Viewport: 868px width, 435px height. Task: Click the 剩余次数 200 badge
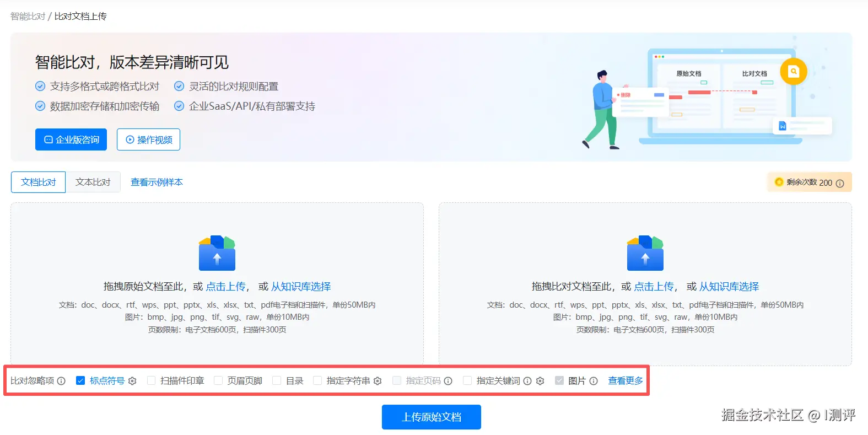click(x=810, y=182)
